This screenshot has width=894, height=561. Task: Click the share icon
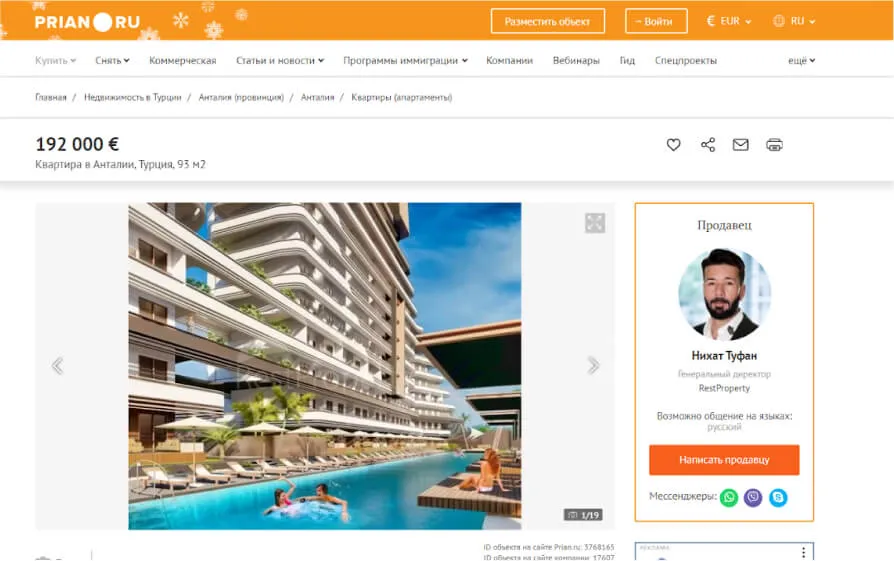(x=708, y=145)
